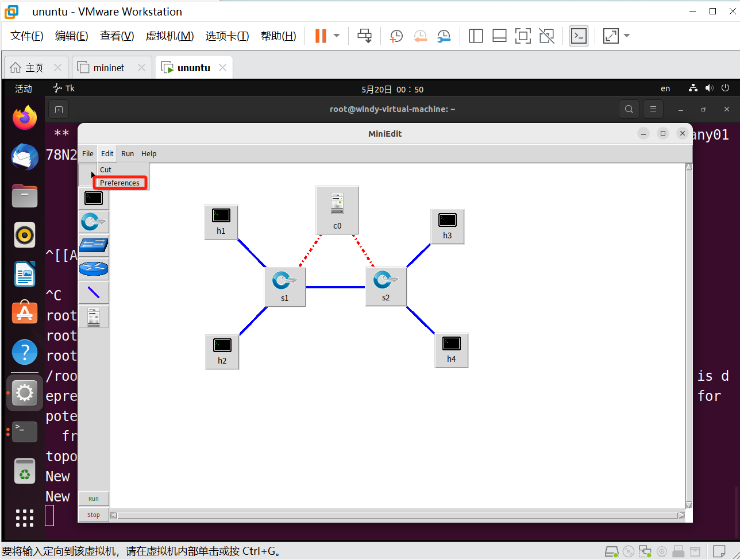
Task: Pick the Controller tool in MiniEdit
Action: [94, 315]
